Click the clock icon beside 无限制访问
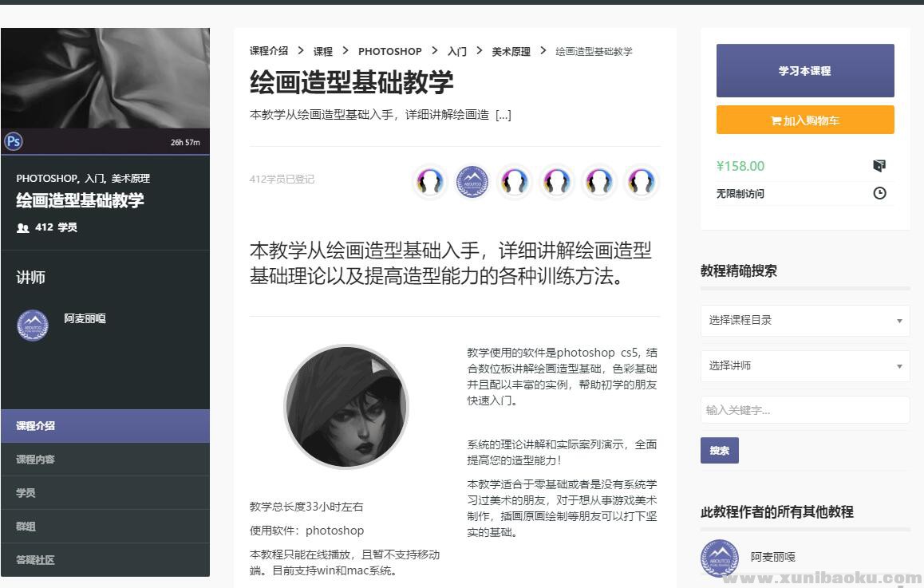This screenshot has height=588, width=924. tap(879, 193)
